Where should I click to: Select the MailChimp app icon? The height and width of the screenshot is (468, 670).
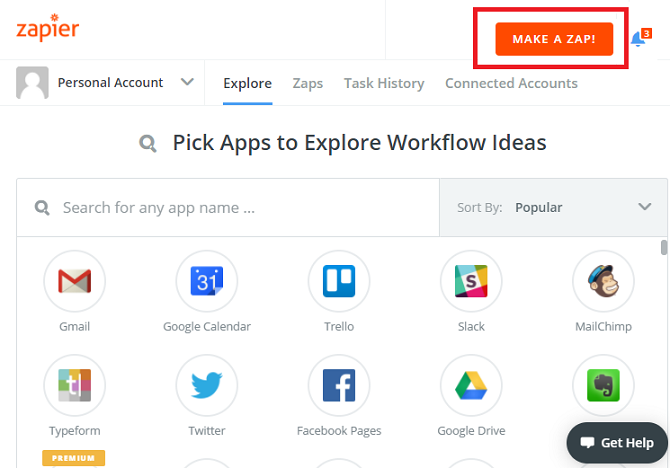tap(603, 281)
